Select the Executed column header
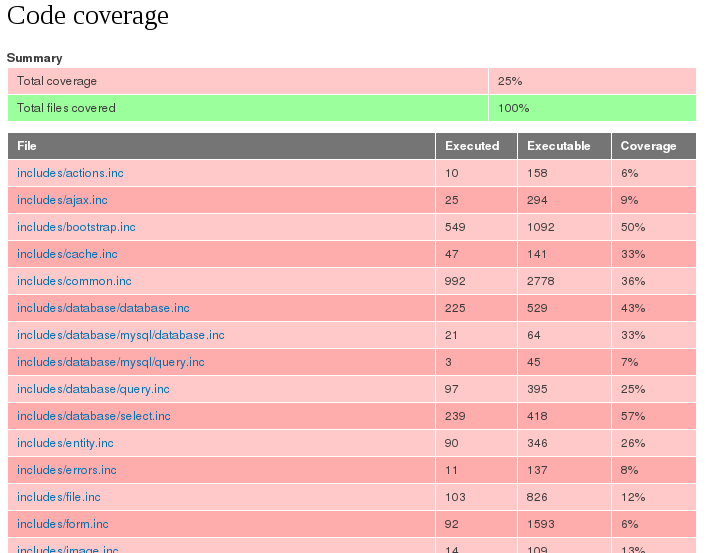The width and height of the screenshot is (706, 553). [x=476, y=146]
